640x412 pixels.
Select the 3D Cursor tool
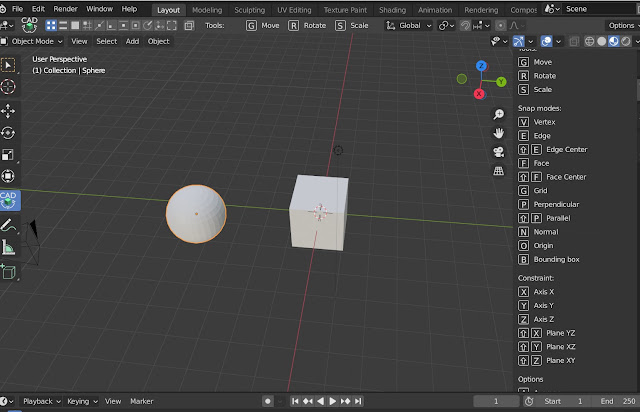point(8,87)
